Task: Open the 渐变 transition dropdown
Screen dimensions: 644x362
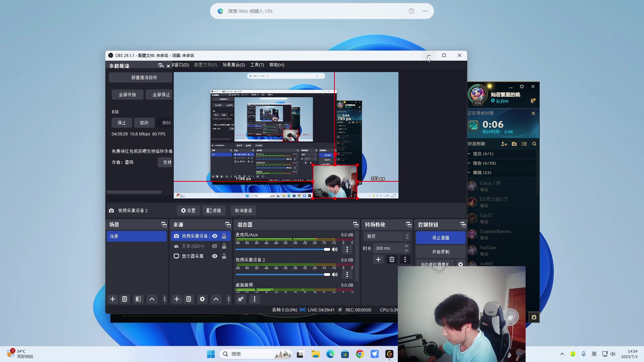Action: (387, 236)
